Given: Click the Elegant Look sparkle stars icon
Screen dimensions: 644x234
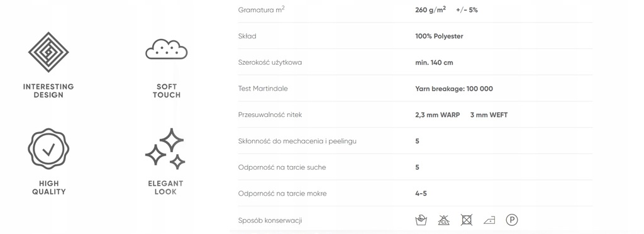Looking at the screenshot, I should (166, 148).
